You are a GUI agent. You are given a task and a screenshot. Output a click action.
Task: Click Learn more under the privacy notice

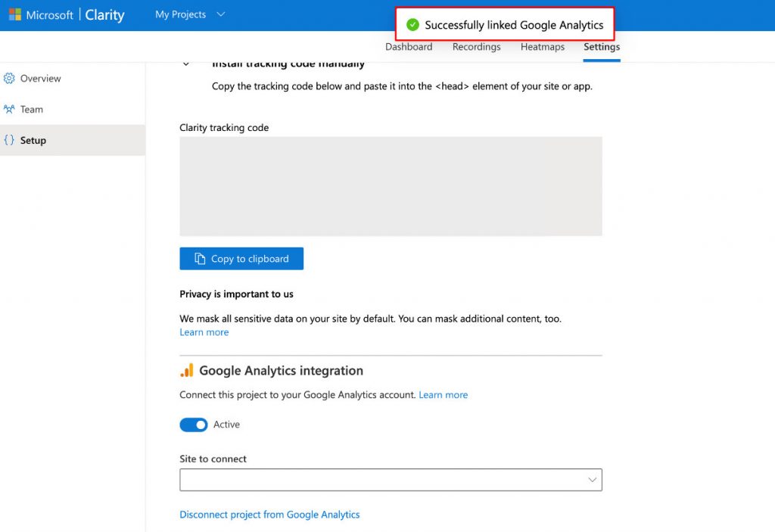tap(204, 332)
